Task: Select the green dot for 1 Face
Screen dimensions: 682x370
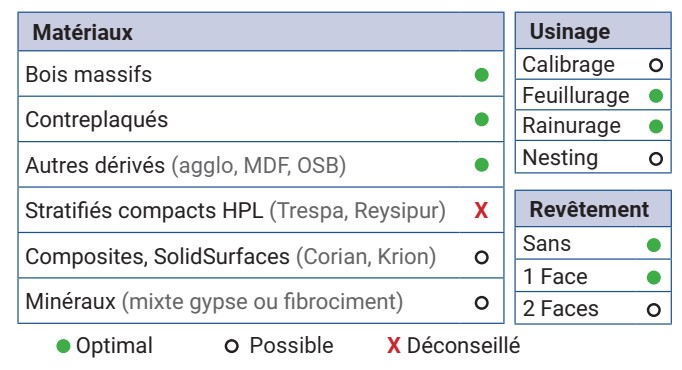Action: click(x=654, y=277)
